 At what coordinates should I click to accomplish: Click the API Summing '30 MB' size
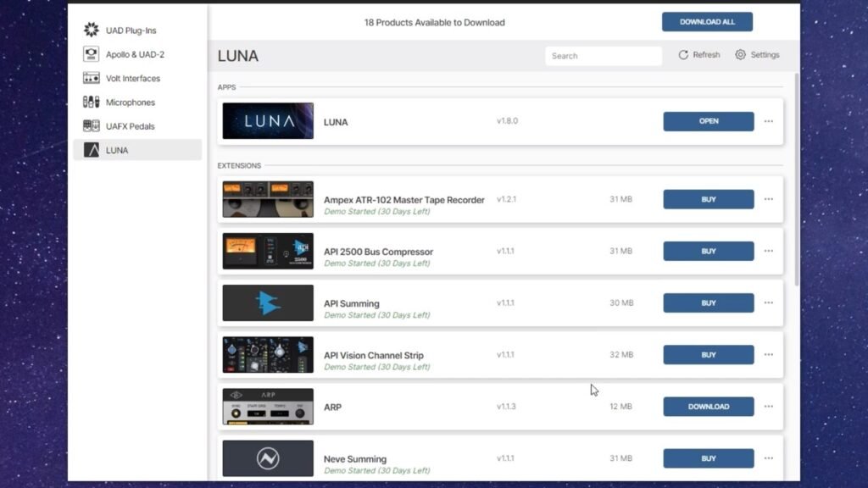(x=621, y=302)
